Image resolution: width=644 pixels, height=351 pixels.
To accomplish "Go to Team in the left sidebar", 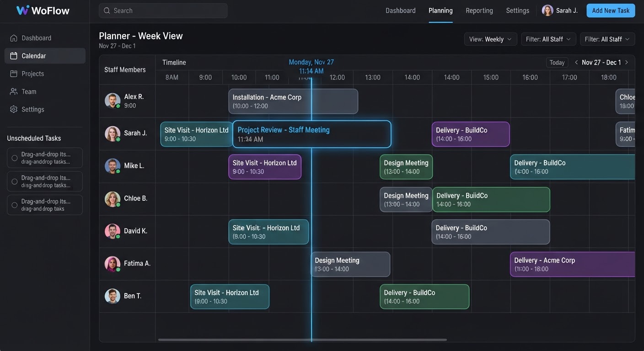I will pyautogui.click(x=45, y=91).
